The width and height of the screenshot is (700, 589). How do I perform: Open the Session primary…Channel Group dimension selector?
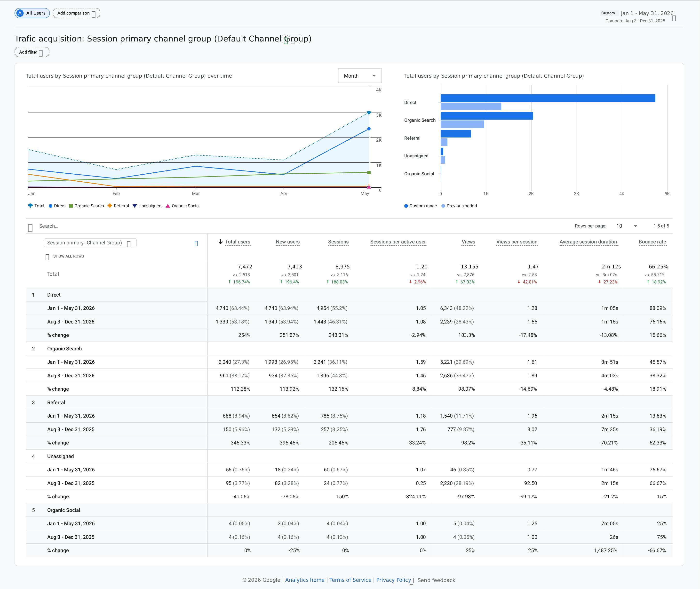pyautogui.click(x=90, y=243)
